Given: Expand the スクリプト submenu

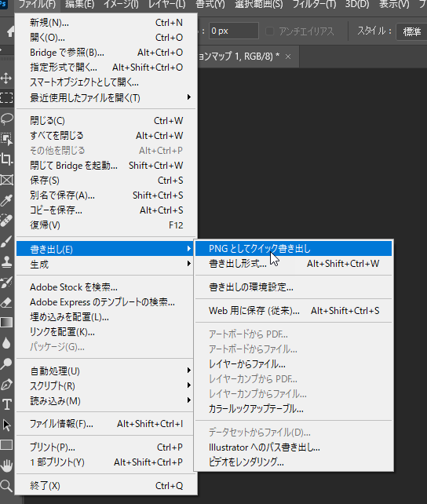Looking at the screenshot, I should point(104,385).
